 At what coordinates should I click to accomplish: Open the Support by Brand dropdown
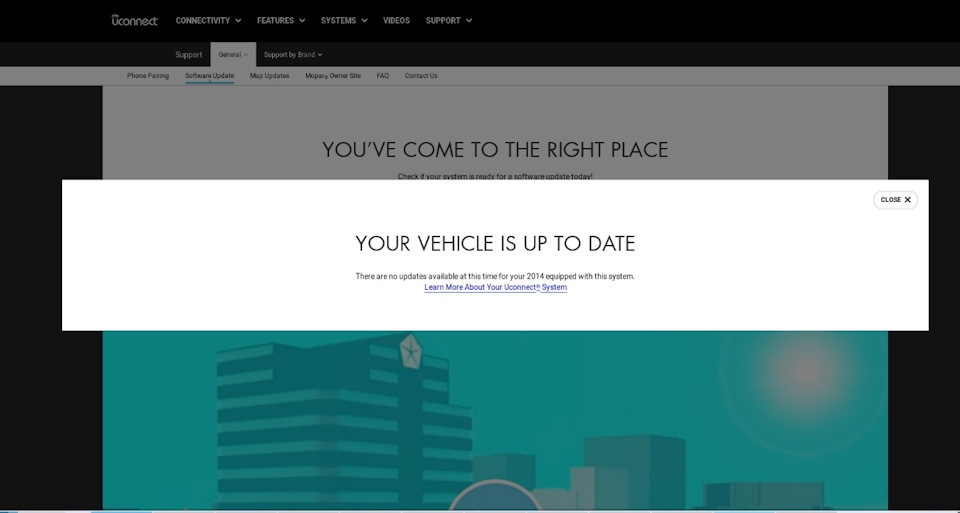pos(293,54)
